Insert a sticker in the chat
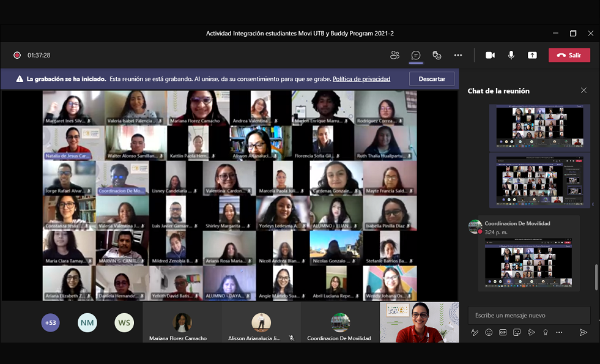The width and height of the screenshot is (600, 364). tap(516, 332)
